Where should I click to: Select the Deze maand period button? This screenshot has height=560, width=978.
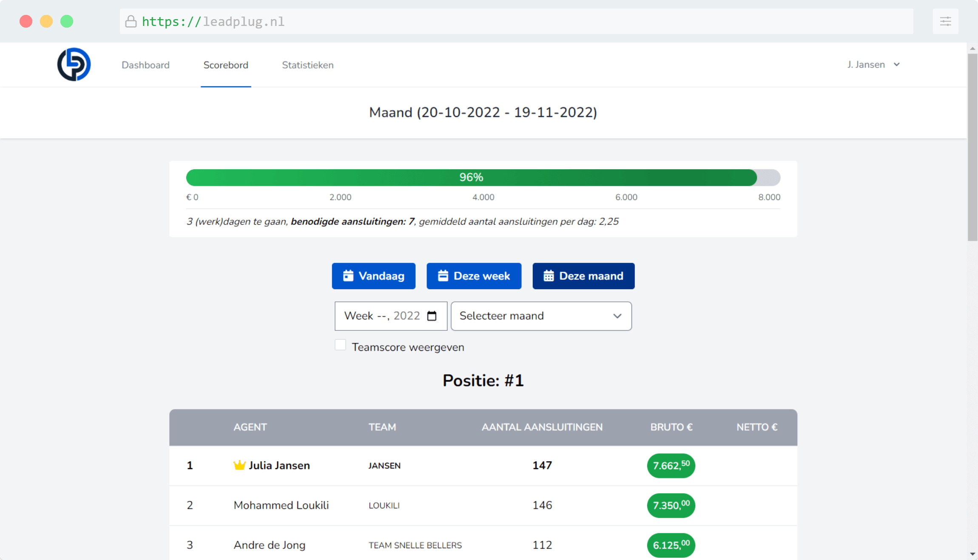click(x=583, y=276)
